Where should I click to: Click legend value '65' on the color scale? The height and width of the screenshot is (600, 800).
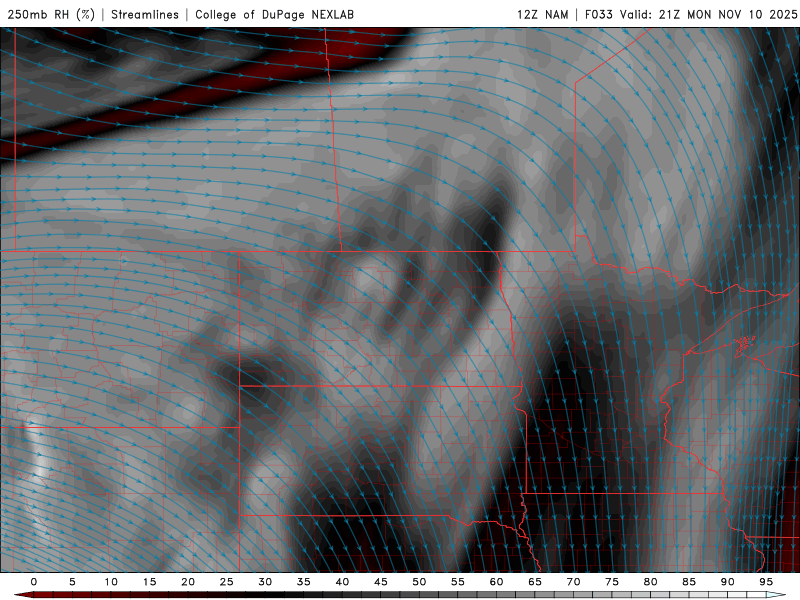point(535,582)
